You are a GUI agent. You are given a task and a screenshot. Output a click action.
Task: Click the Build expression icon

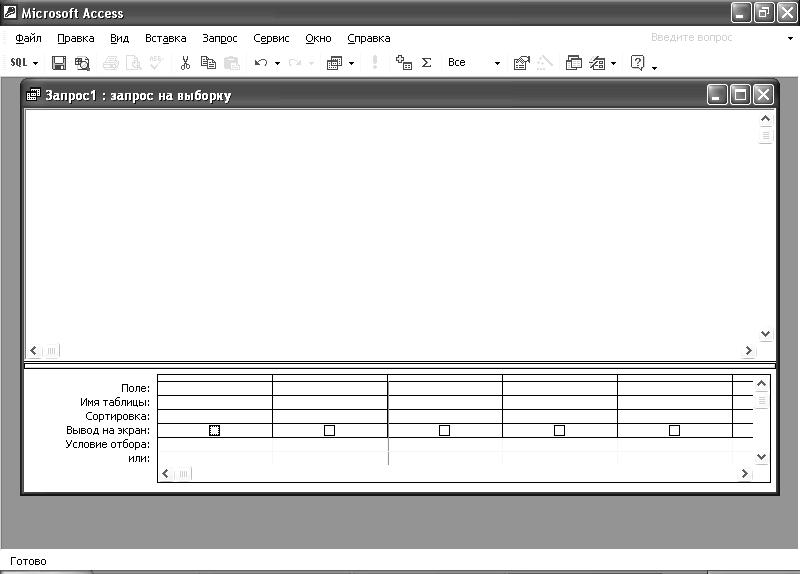[x=544, y=63]
